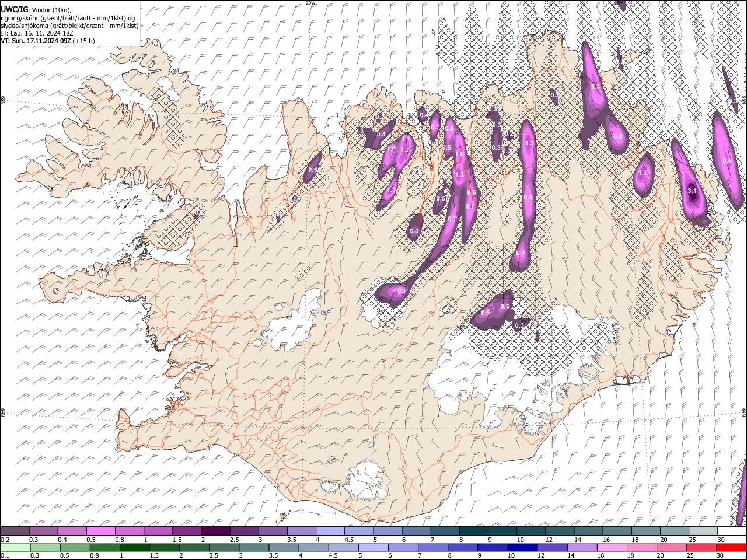Click the '14' number in lower legend
This screenshot has height=560, width=747.
click(571, 555)
